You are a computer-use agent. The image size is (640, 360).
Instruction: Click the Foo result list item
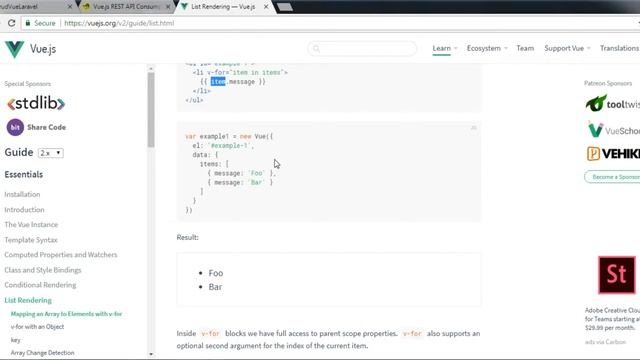(216, 273)
